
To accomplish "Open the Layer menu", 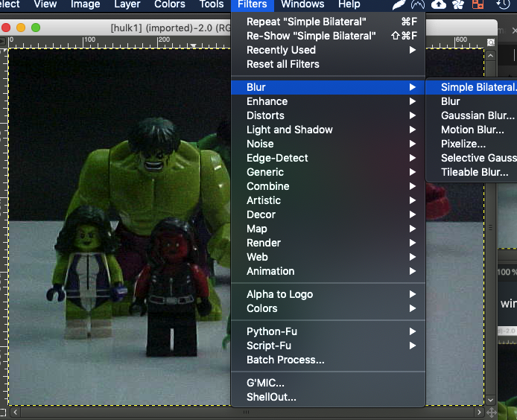I will tap(127, 4).
